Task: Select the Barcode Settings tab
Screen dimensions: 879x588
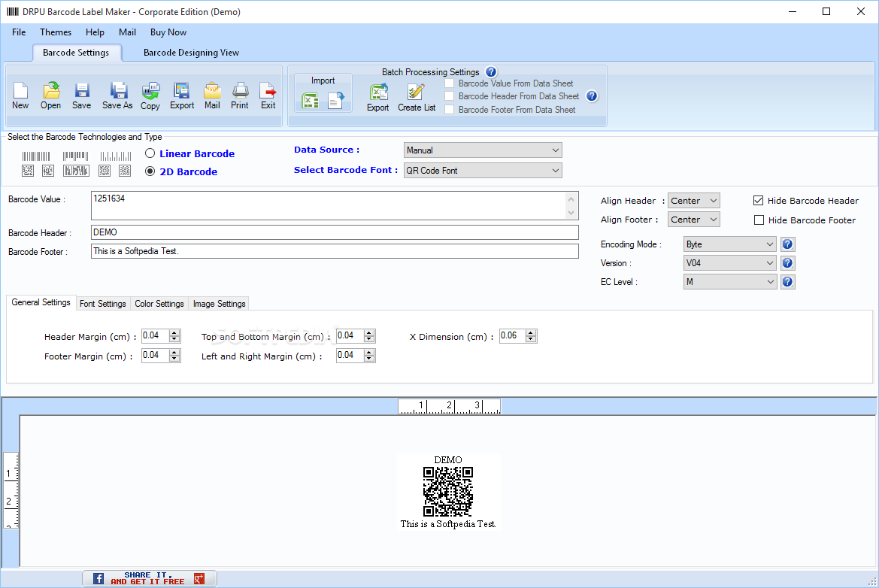Action: tap(76, 53)
